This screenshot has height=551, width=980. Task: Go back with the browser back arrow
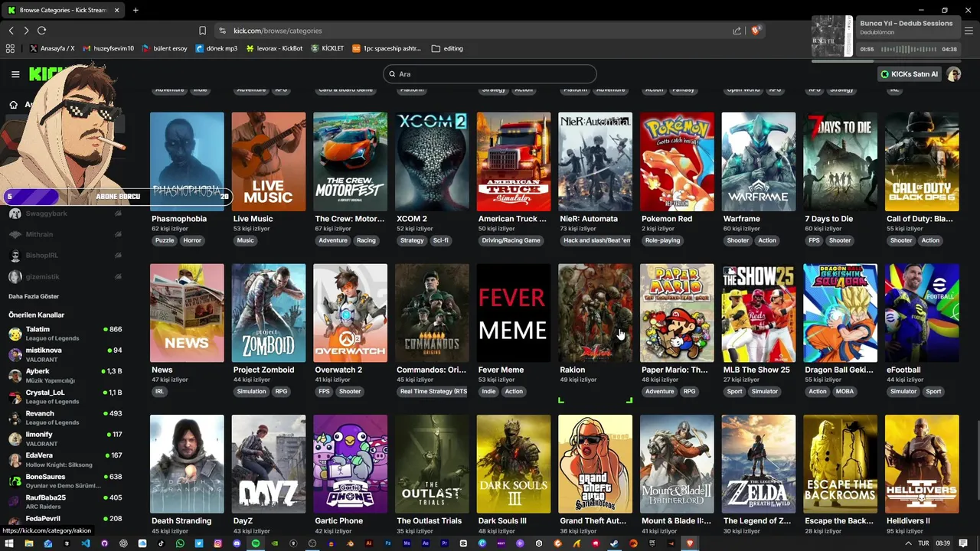11,31
